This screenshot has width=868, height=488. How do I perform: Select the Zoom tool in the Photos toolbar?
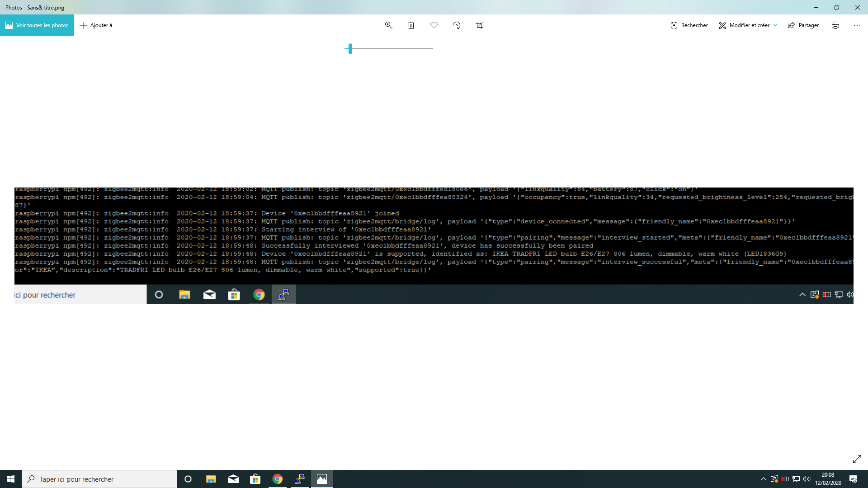click(x=388, y=25)
